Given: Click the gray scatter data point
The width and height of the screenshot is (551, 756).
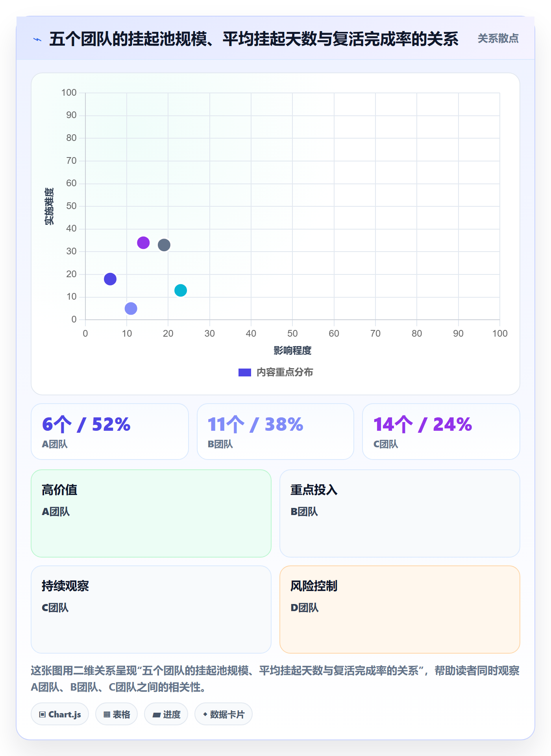Looking at the screenshot, I should pyautogui.click(x=164, y=245).
